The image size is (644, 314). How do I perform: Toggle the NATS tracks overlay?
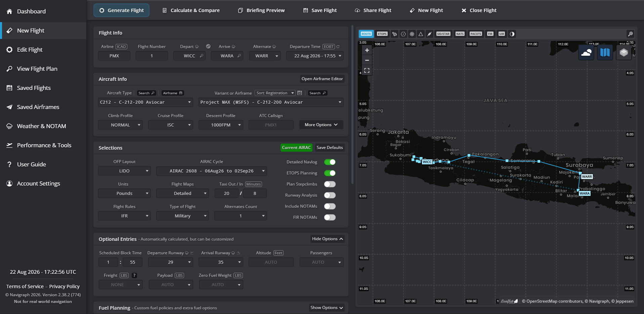pyautogui.click(x=460, y=34)
